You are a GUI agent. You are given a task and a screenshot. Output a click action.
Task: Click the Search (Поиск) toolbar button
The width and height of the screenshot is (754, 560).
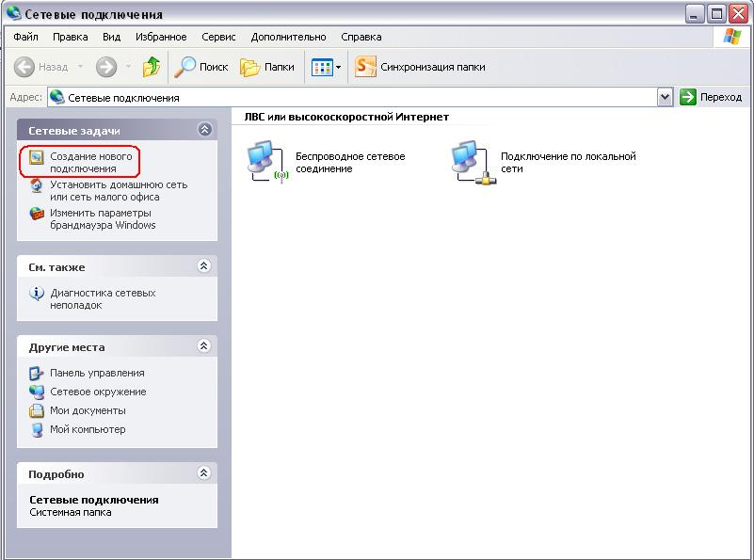click(x=201, y=67)
